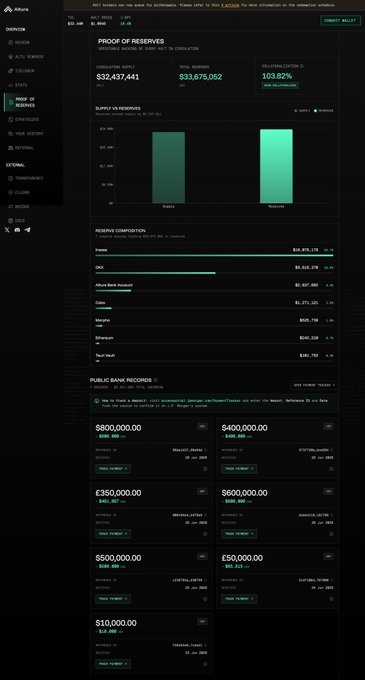Click Track Payment in the $800,000.00 card

(113, 469)
